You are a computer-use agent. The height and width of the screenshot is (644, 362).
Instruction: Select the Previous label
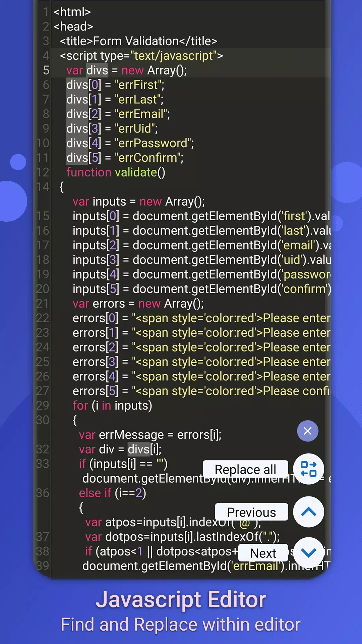[251, 512]
